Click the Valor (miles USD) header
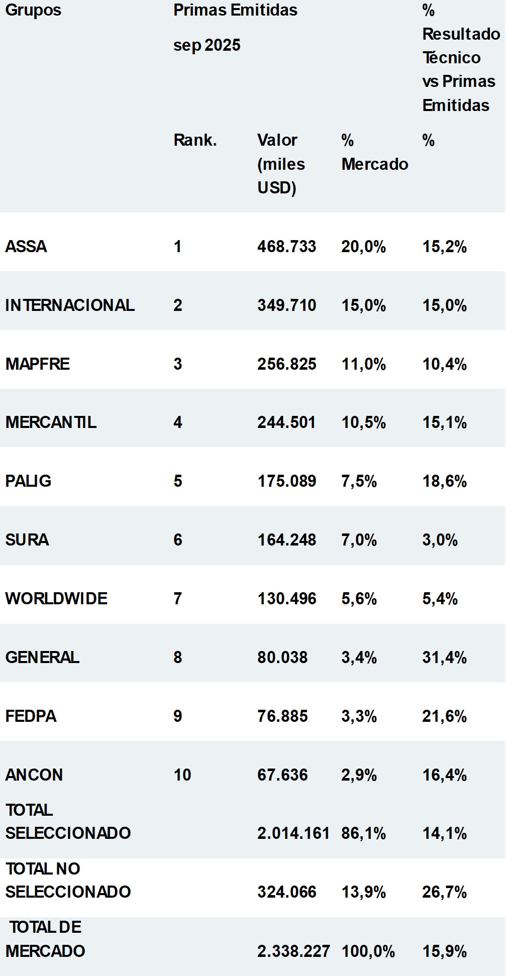This screenshot has width=507, height=980. click(281, 164)
